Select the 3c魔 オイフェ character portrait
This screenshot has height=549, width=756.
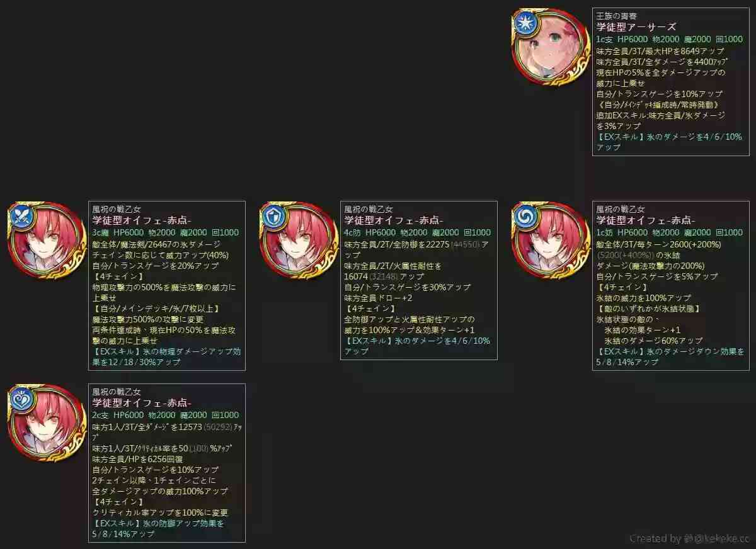click(46, 241)
